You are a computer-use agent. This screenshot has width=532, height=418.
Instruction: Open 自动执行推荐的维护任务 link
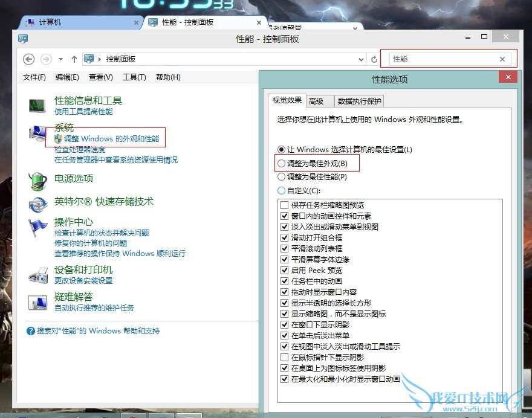[x=94, y=308]
